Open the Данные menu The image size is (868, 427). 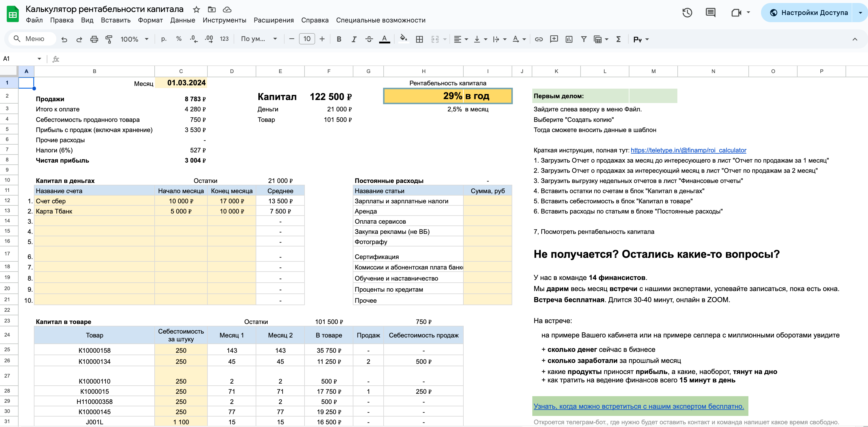[x=182, y=20]
